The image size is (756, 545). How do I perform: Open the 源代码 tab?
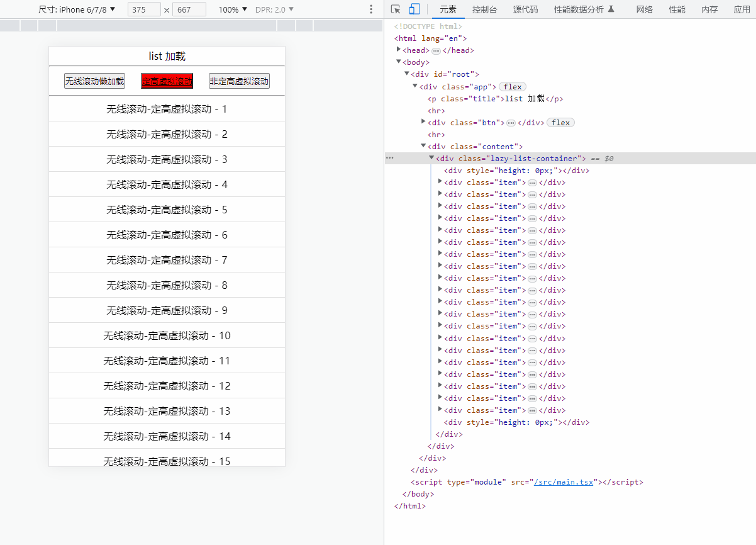[525, 9]
